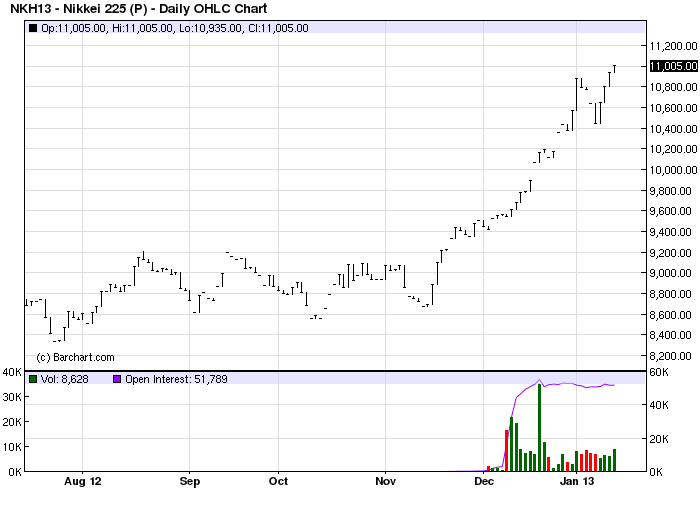The image size is (700, 512).
Task: Click the '(c) Barchart.com' copyright text
Action: [75, 357]
